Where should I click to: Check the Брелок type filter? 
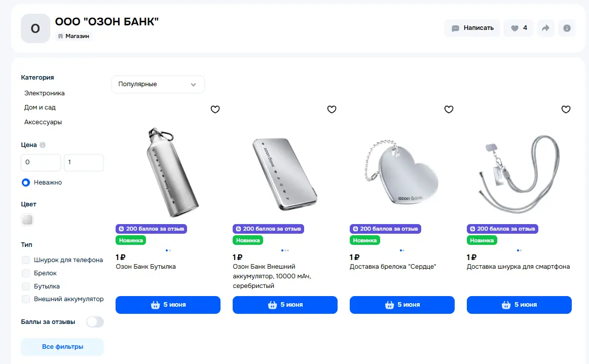(26, 273)
